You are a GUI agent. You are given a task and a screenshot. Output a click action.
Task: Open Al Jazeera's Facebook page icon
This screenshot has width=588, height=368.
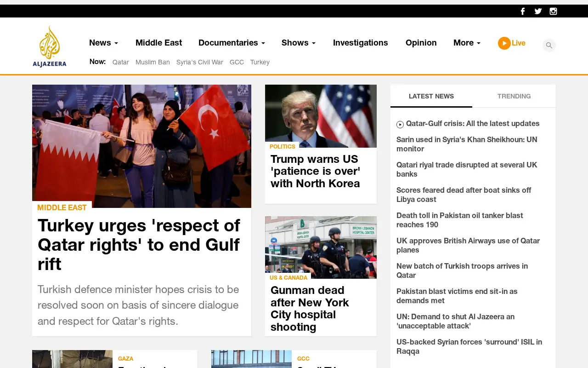point(523,11)
